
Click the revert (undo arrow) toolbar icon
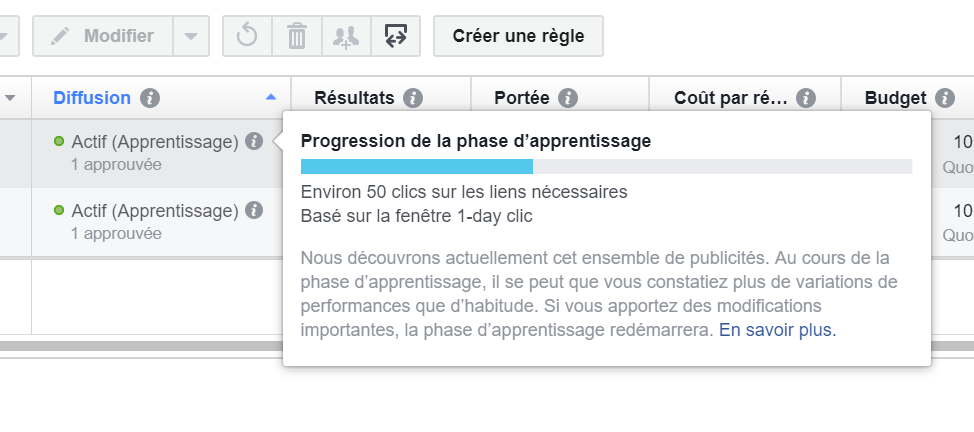tap(247, 36)
